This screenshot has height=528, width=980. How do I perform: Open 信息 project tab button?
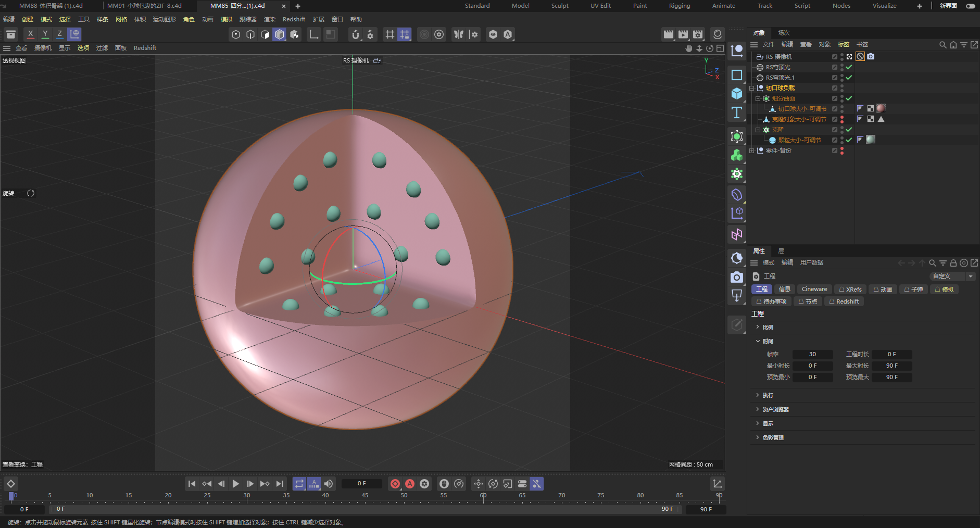(x=784, y=289)
